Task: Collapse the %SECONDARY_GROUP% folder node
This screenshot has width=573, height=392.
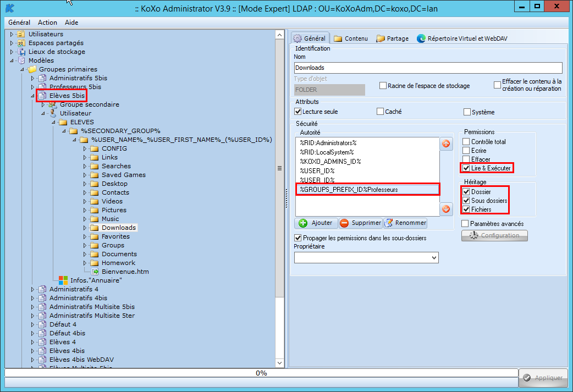Action: (x=64, y=131)
